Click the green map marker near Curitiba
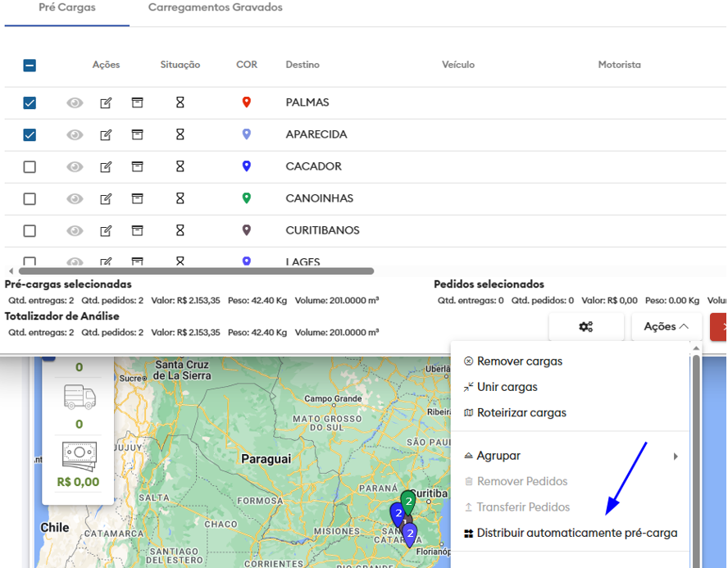Viewport: 728px width, 568px height. click(408, 502)
